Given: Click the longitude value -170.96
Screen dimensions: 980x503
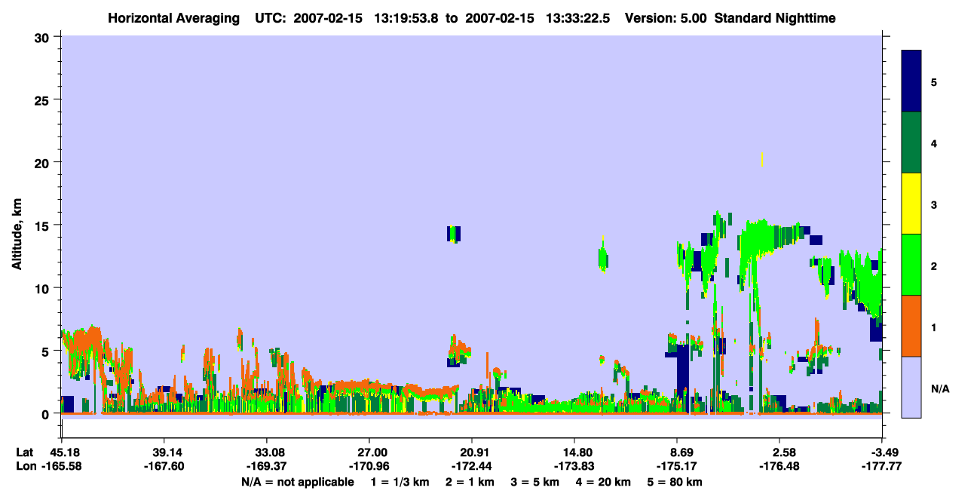Looking at the screenshot, I should click(x=369, y=466).
